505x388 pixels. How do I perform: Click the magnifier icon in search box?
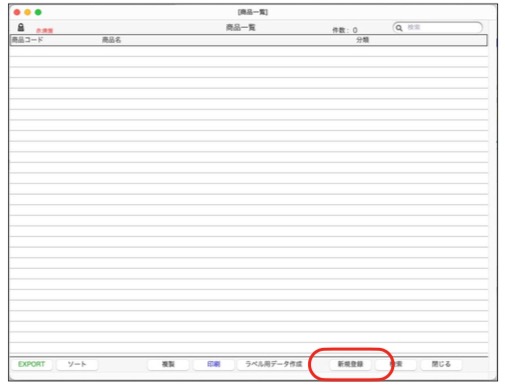click(399, 28)
